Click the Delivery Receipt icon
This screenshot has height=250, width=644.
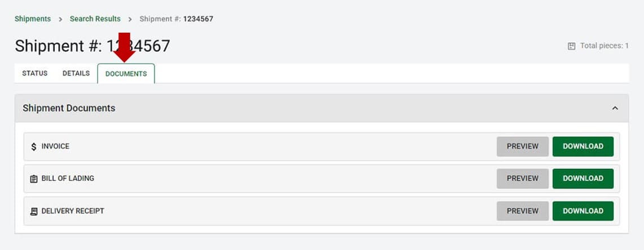[34, 211]
